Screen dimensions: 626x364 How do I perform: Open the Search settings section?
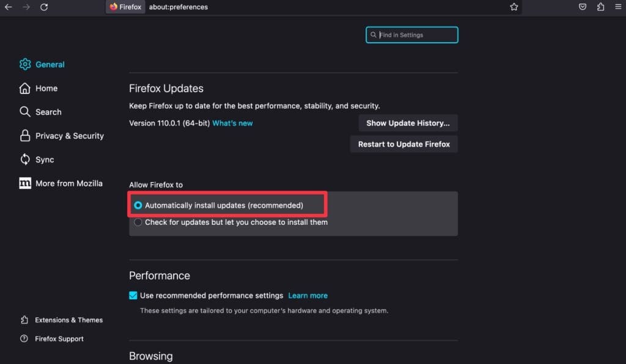pos(48,112)
